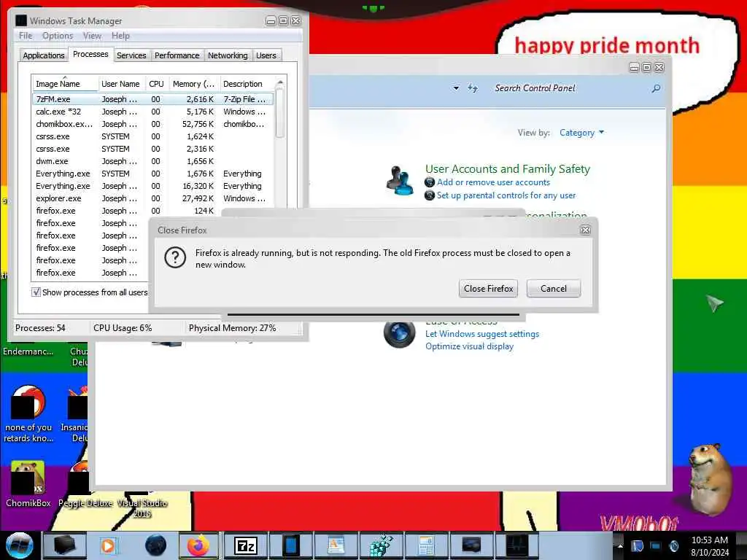747x560 pixels.
Task: Open the WordPad document taskbar icon
Action: (x=336, y=545)
